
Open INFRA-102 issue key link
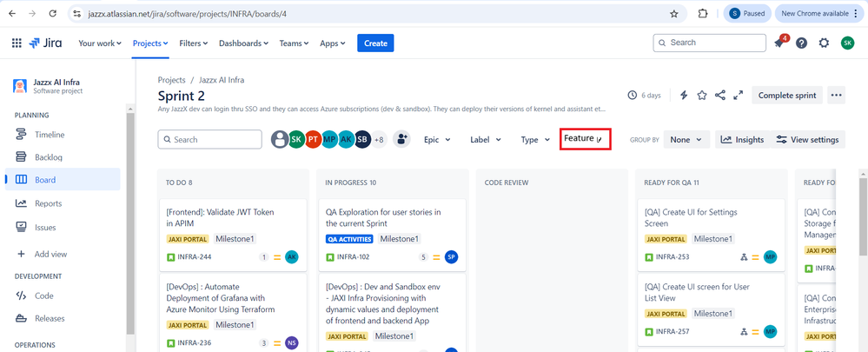[353, 256]
